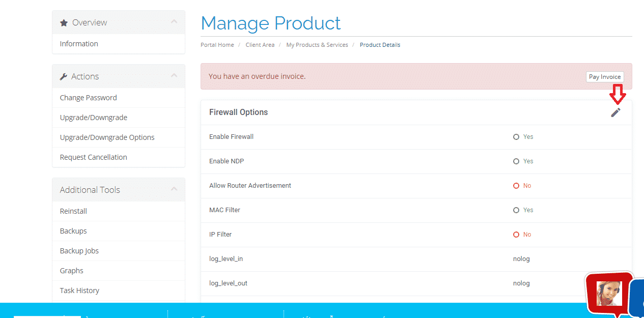This screenshot has height=318, width=644.
Task: Collapse the Additional Tools panel chevron
Action: (x=174, y=189)
